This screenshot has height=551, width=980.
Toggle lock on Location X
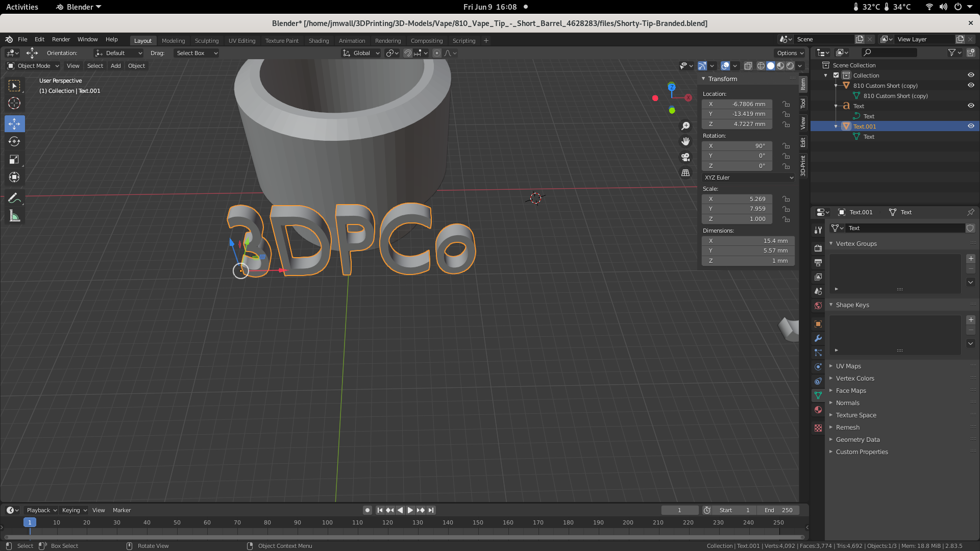pos(786,104)
